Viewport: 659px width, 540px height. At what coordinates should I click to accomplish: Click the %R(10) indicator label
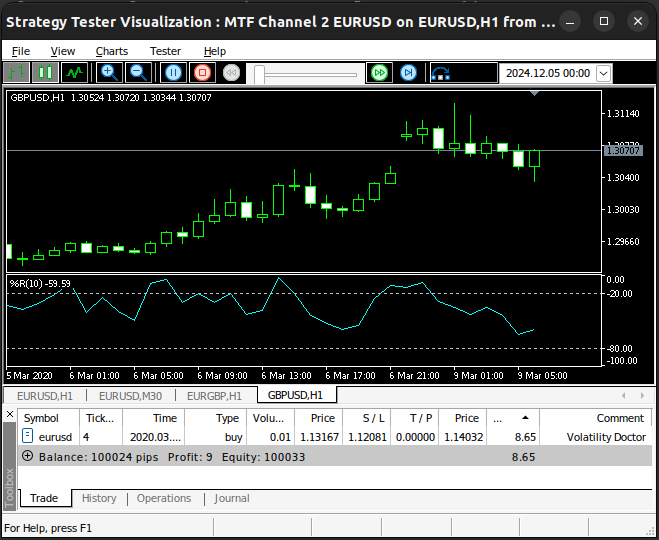[x=40, y=284]
